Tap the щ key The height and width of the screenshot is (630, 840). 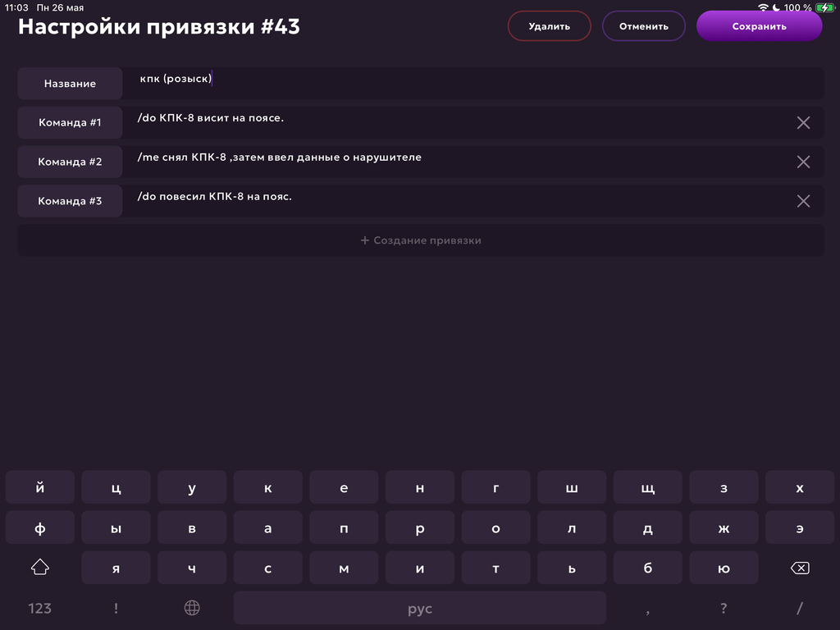pyautogui.click(x=648, y=487)
